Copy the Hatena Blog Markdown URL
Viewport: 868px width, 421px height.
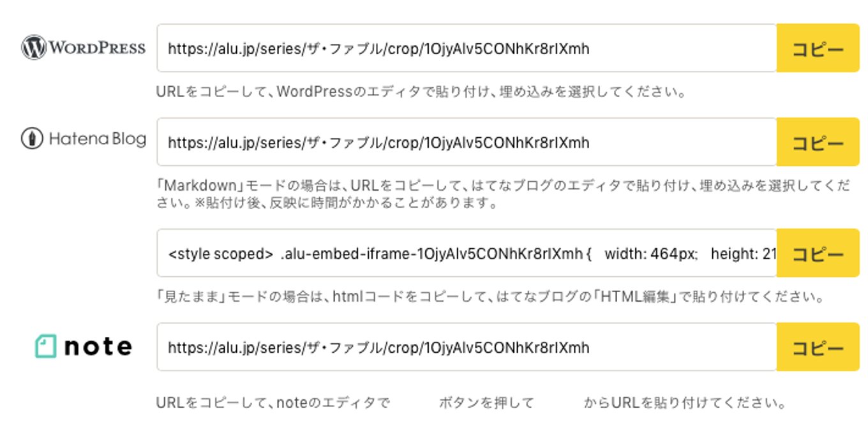coord(818,142)
